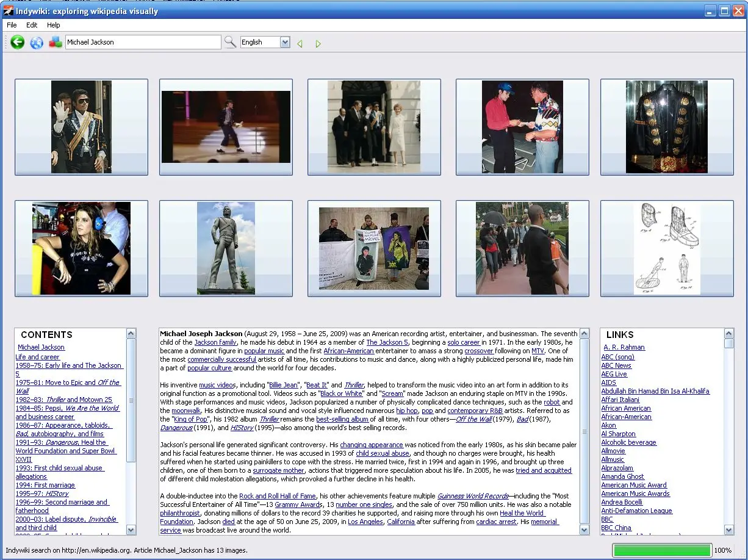The height and width of the screenshot is (560, 748).
Task: Click the magnifier search icon
Action: point(230,42)
